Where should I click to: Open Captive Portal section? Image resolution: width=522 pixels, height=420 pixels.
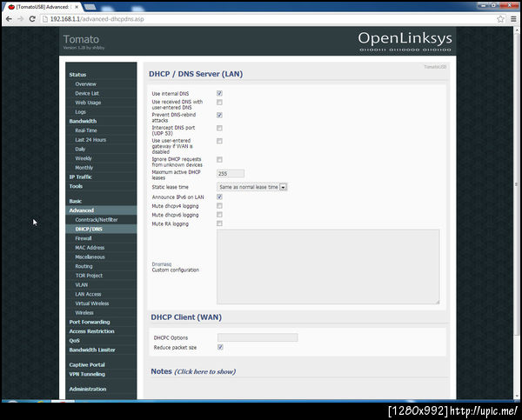(x=87, y=364)
